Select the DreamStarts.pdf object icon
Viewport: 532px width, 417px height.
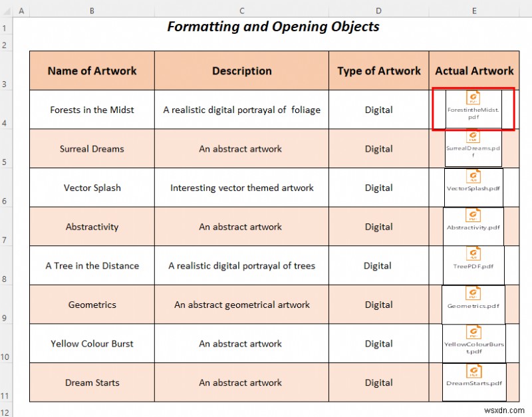(474, 382)
